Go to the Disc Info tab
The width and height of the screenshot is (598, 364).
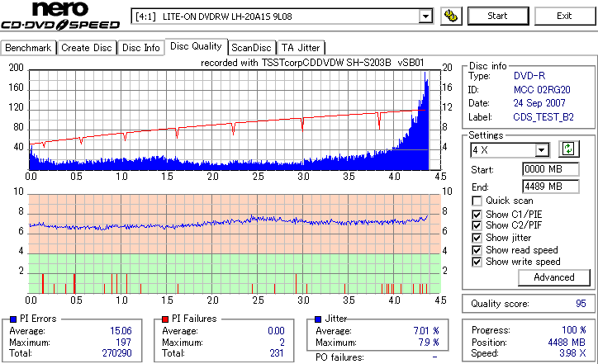[x=140, y=48]
